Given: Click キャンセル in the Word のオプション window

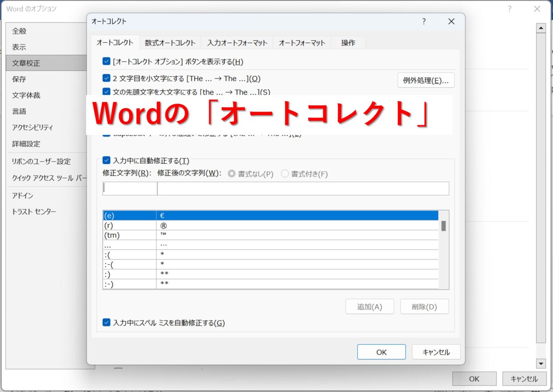Looking at the screenshot, I should [x=524, y=379].
